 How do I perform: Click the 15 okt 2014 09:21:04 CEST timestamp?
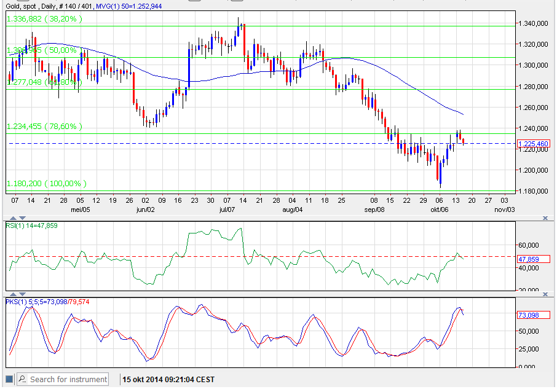168,380
